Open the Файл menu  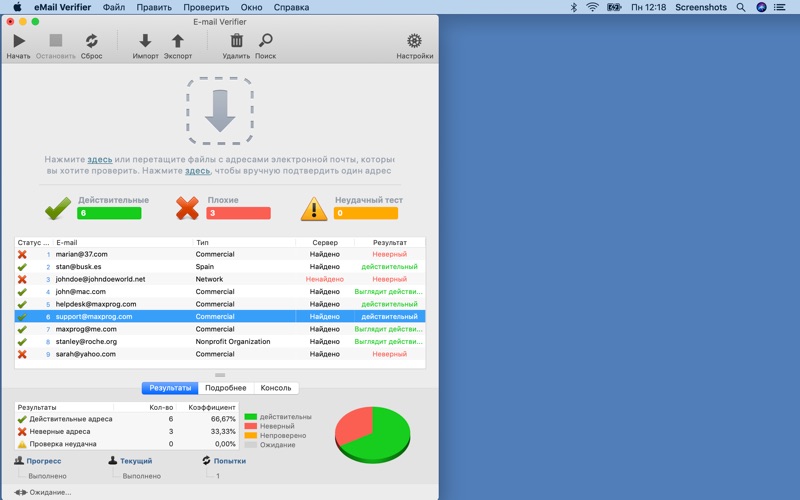[114, 7]
